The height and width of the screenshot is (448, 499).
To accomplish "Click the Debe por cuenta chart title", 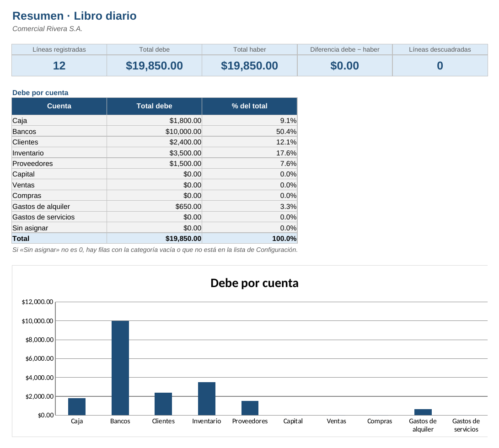I will click(x=254, y=283).
